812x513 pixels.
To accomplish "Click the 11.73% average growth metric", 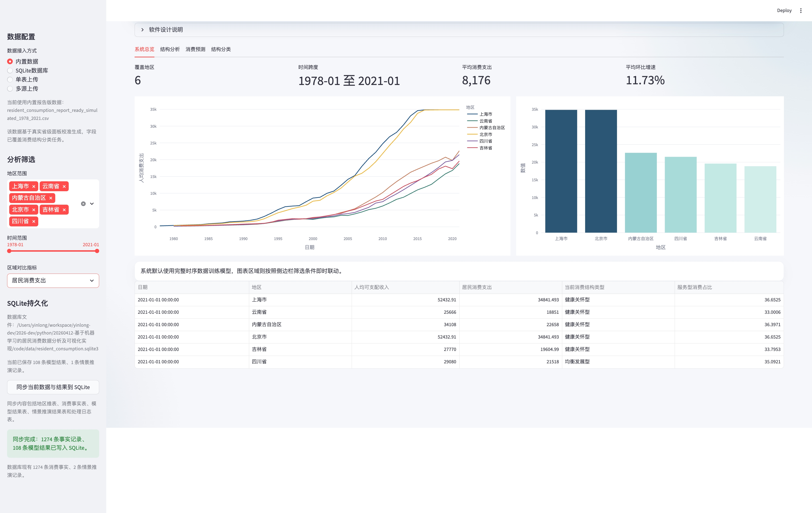I will pos(645,80).
